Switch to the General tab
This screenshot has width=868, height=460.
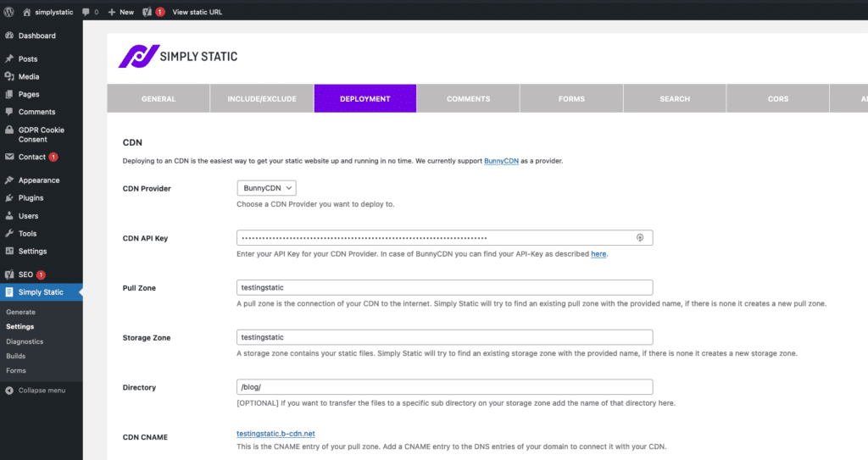point(159,98)
